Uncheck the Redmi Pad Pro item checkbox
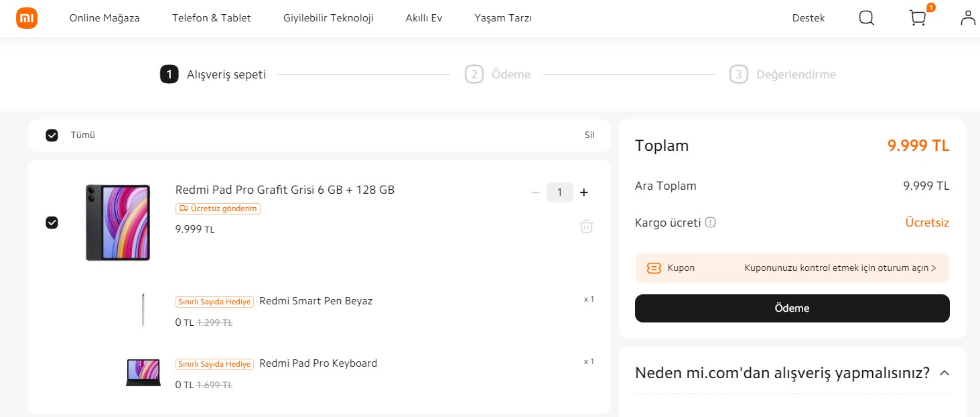This screenshot has width=980, height=417. [x=52, y=223]
